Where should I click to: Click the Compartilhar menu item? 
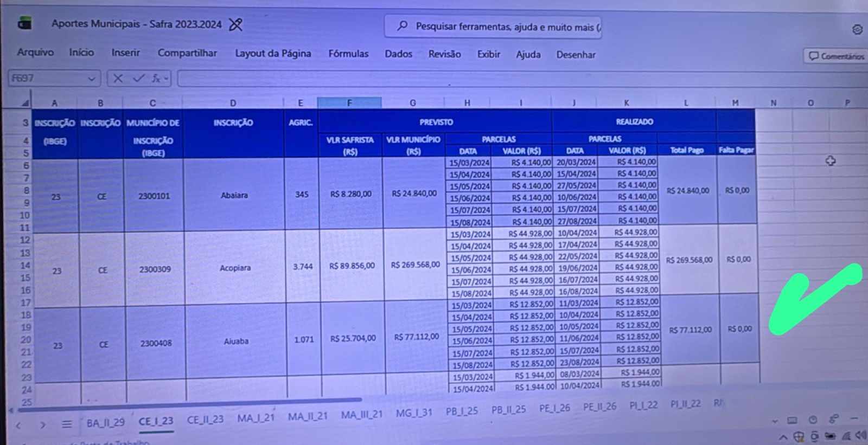click(x=187, y=53)
